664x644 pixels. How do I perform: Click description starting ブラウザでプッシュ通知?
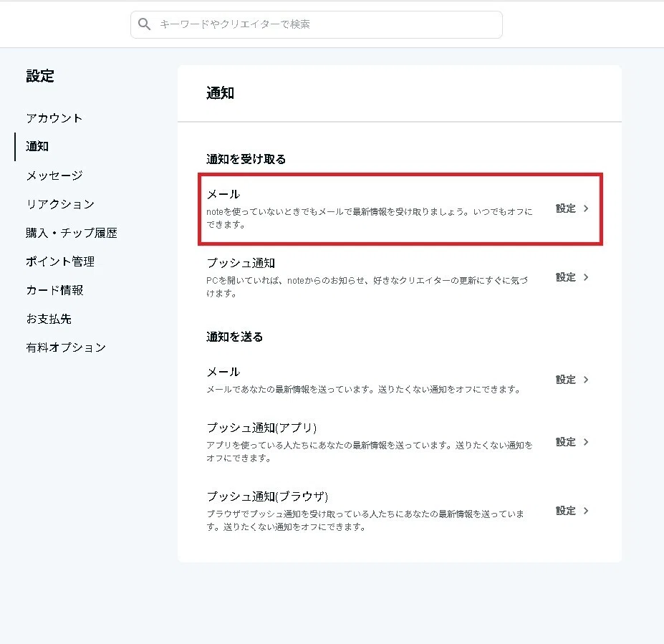click(x=365, y=520)
